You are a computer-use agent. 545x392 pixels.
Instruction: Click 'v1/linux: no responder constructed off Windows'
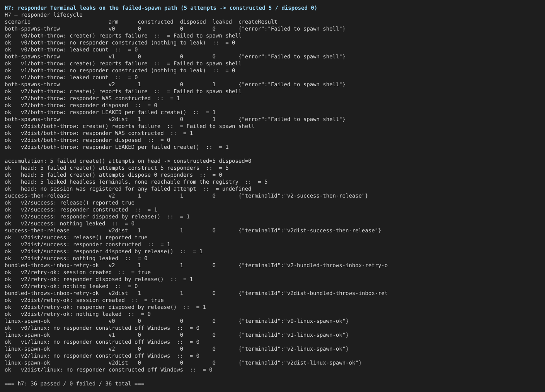(x=102, y=342)
